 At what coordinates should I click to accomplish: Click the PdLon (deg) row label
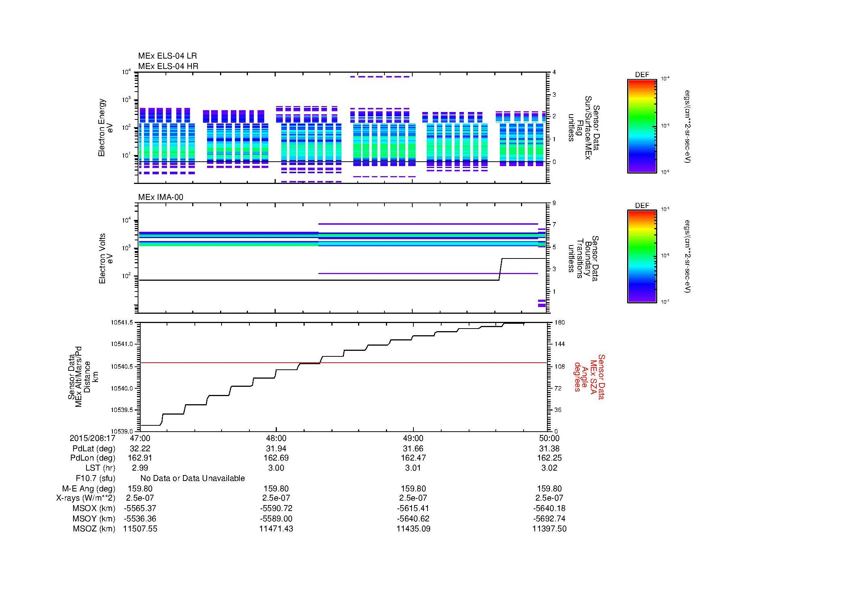click(93, 458)
